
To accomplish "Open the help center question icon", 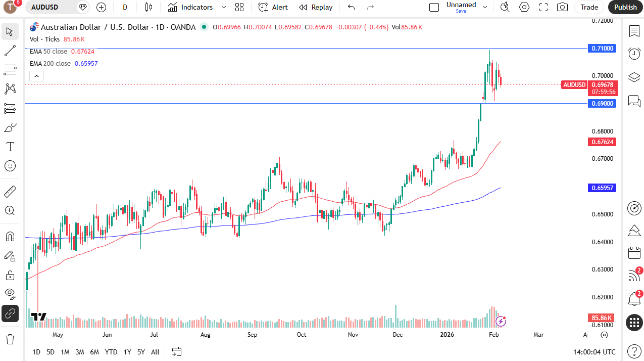I will pos(634,351).
